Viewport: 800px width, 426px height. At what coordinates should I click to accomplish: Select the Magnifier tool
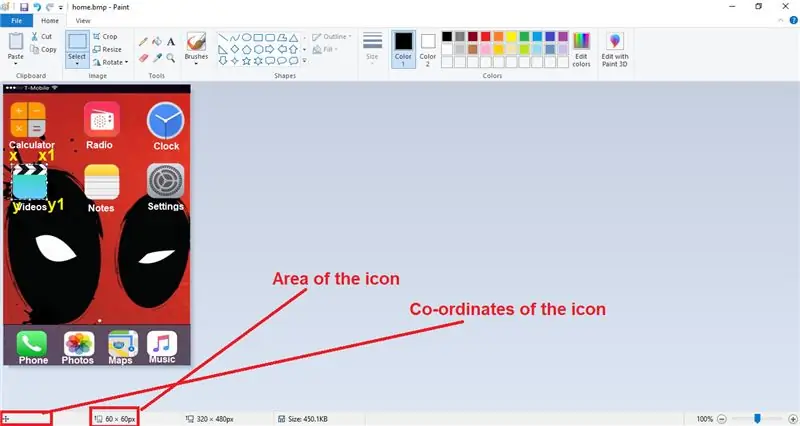[x=171, y=58]
